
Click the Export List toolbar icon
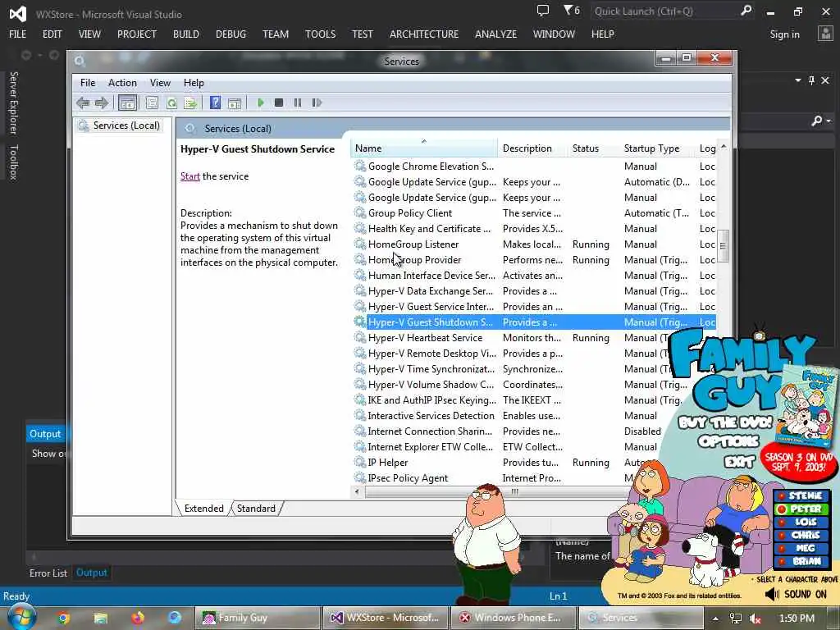point(190,103)
